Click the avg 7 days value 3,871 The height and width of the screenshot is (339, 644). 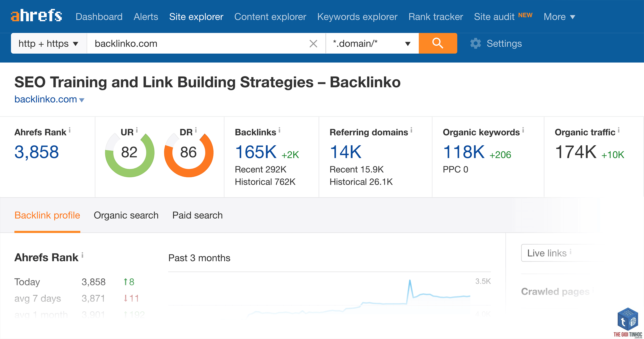coord(93,298)
